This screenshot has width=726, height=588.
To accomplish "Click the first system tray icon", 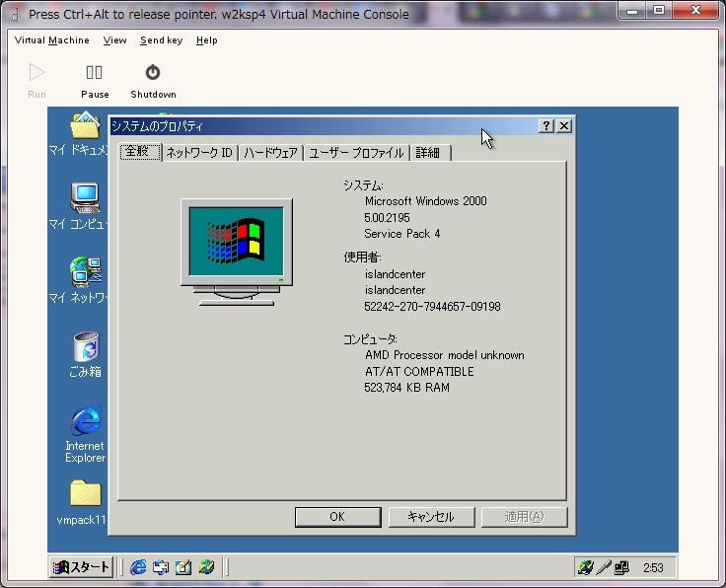I will click(x=585, y=567).
